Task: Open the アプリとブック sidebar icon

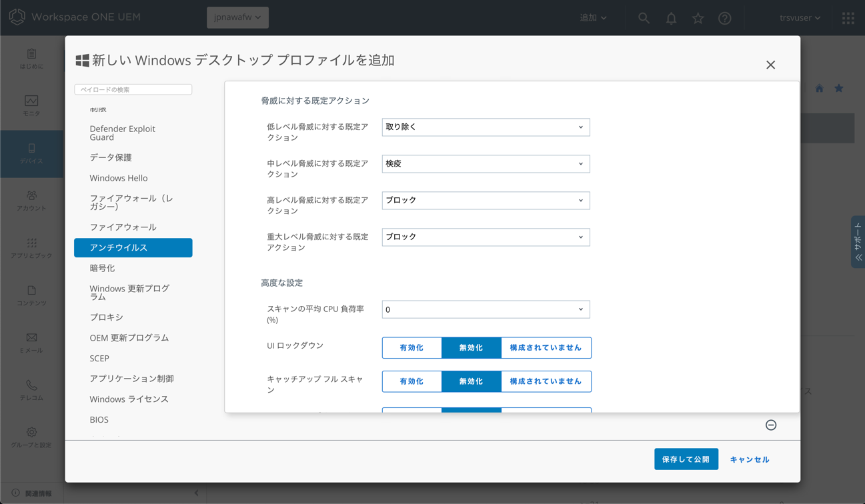Action: point(31,243)
